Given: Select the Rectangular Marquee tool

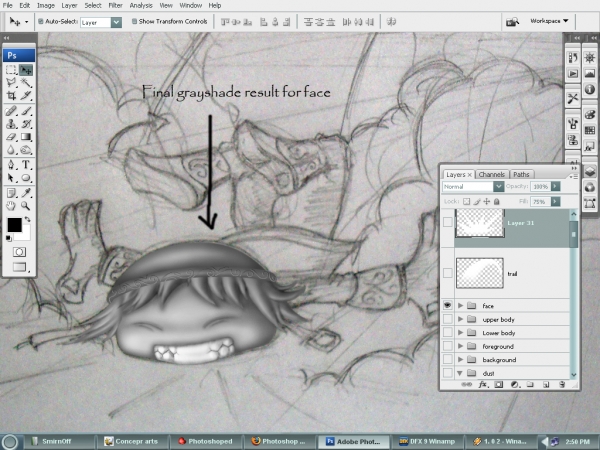Looking at the screenshot, I should (11, 70).
